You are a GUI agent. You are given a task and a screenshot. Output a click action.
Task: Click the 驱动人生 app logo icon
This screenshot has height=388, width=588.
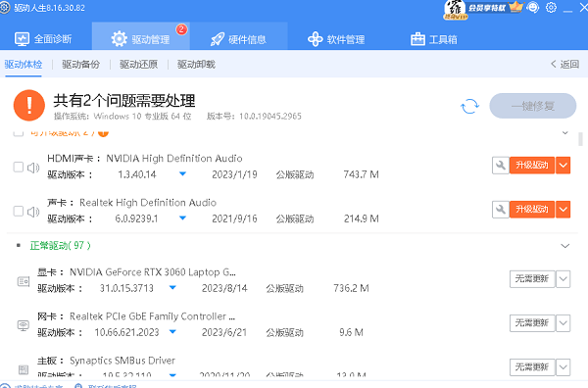5,8
